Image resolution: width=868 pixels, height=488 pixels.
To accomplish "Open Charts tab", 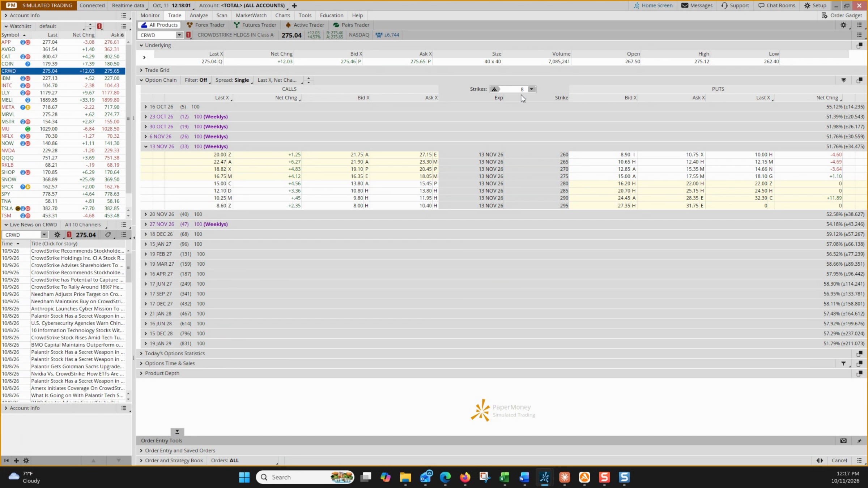I will 282,15.
